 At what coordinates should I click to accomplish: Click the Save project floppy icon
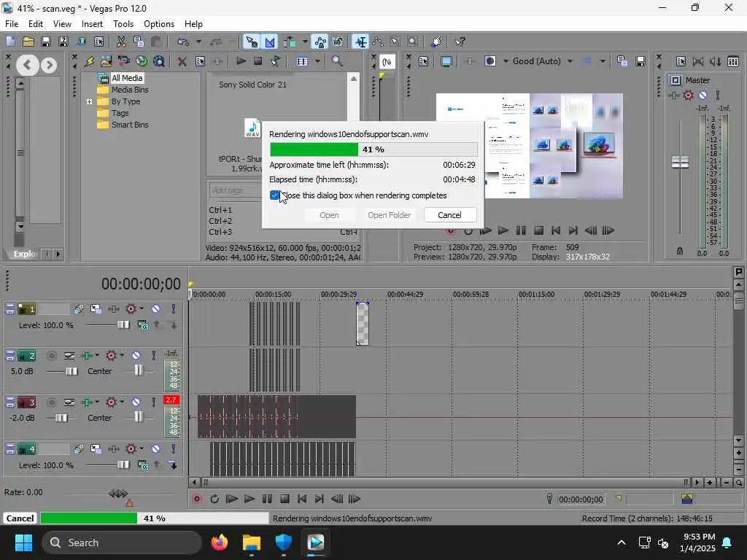(46, 42)
